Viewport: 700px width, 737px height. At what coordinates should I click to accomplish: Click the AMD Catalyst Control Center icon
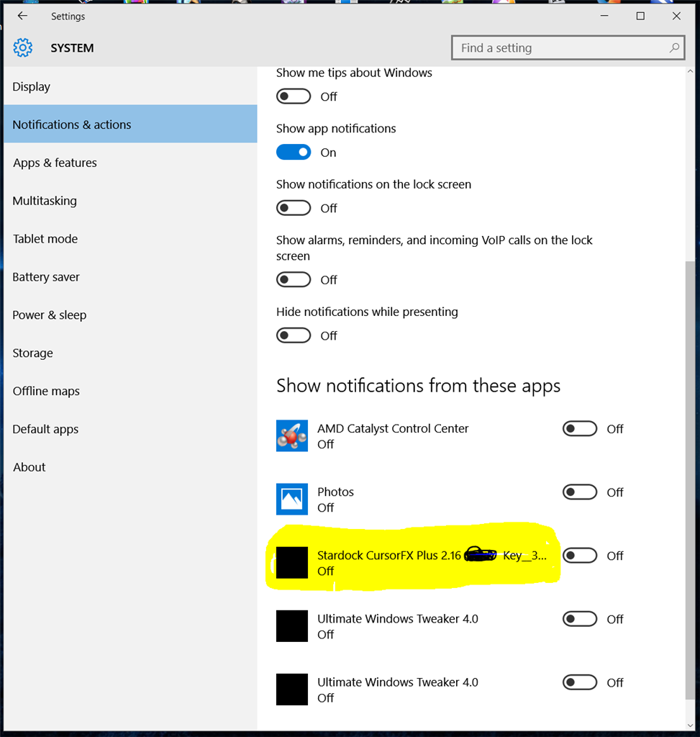pos(292,435)
